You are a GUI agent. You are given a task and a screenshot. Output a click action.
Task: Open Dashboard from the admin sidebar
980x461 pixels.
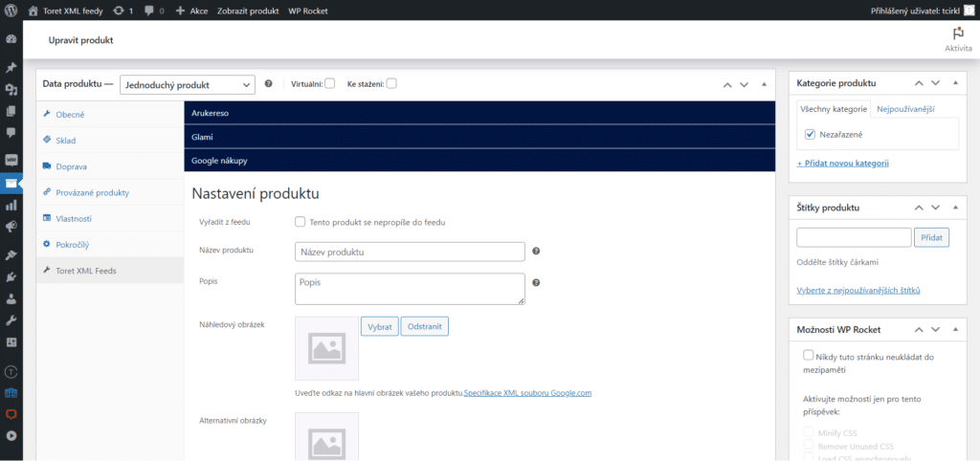click(11, 39)
